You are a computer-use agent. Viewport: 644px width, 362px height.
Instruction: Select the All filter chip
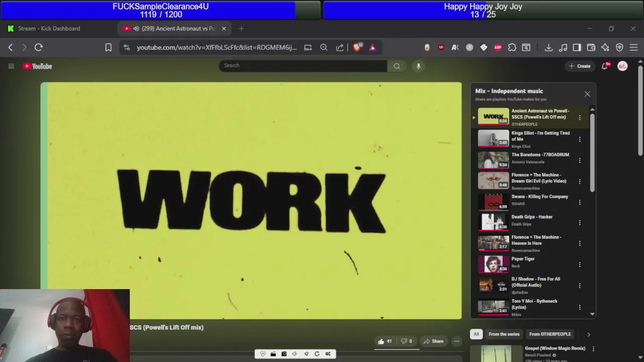tap(476, 334)
